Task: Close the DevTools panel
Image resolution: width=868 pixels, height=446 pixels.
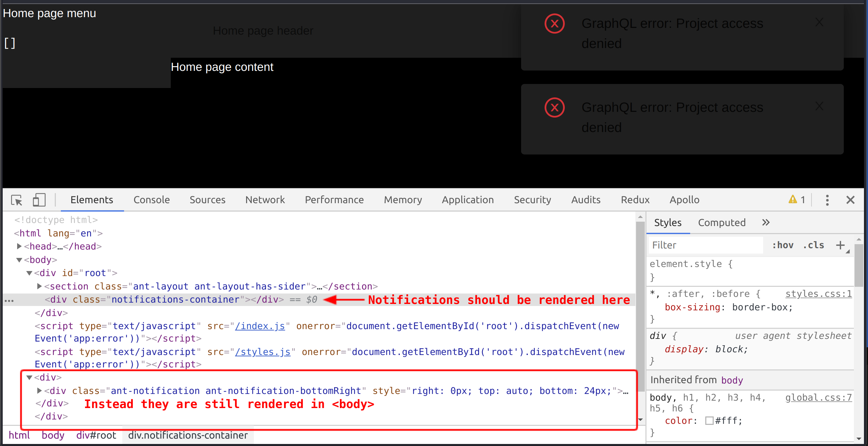Action: (x=851, y=199)
